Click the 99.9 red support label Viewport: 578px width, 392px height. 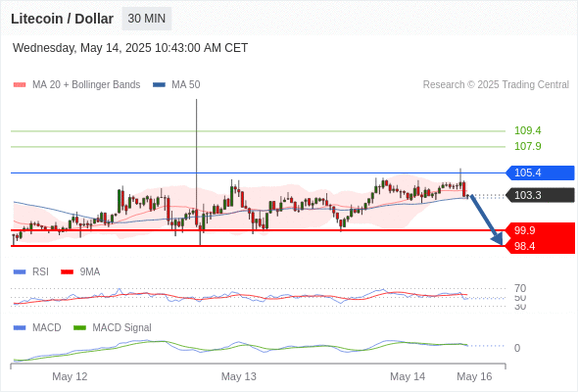540,230
